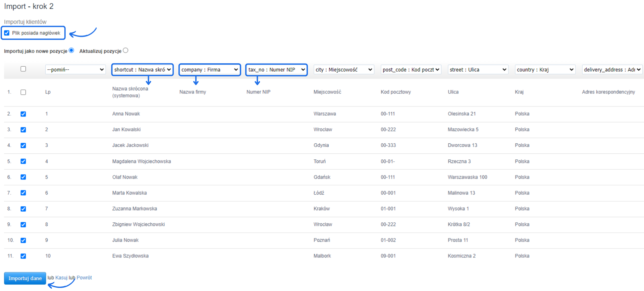Screen dimensions: 644x291
Task: Open the 'tax_no : Numer NIP' dropdown
Action: (277, 70)
